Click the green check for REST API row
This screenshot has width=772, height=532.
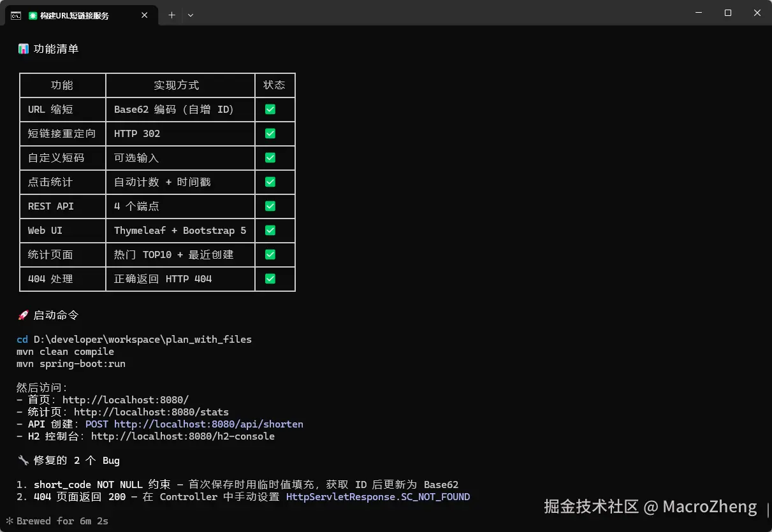pyautogui.click(x=270, y=206)
